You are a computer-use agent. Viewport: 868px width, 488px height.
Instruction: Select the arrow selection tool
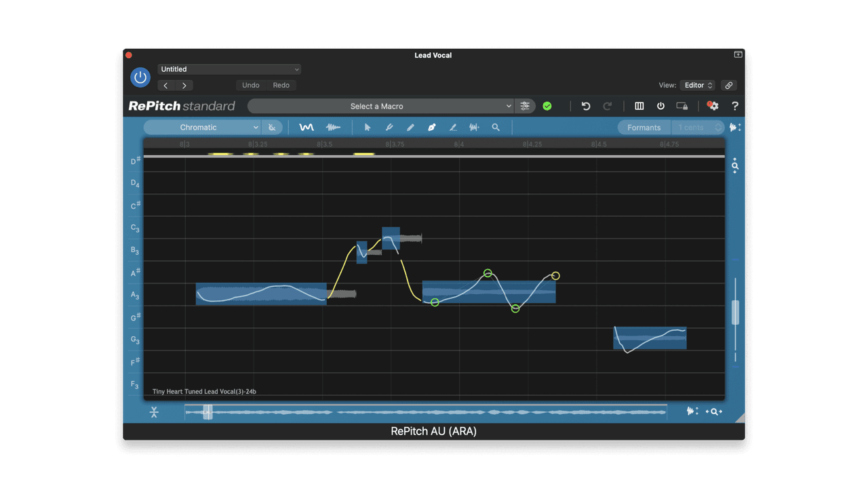[367, 127]
